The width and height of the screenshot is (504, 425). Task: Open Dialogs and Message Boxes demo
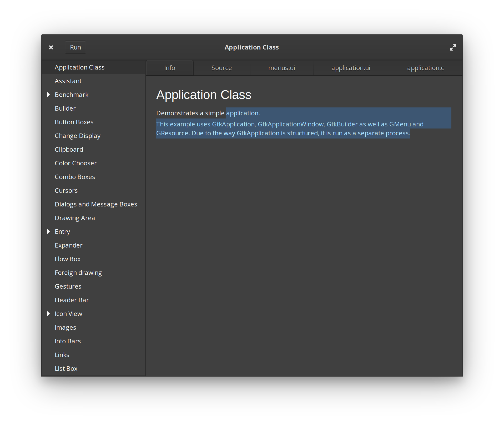click(x=96, y=204)
